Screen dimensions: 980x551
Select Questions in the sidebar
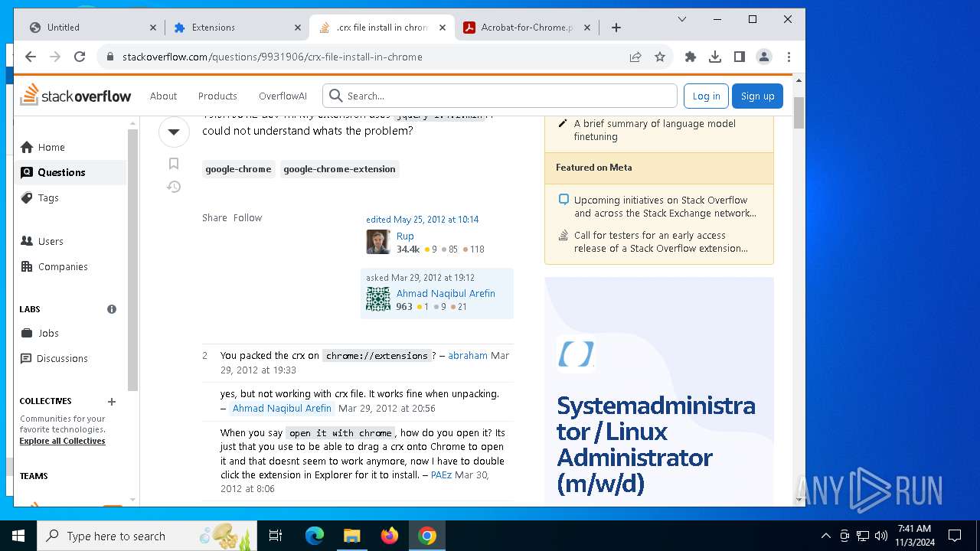click(x=70, y=172)
